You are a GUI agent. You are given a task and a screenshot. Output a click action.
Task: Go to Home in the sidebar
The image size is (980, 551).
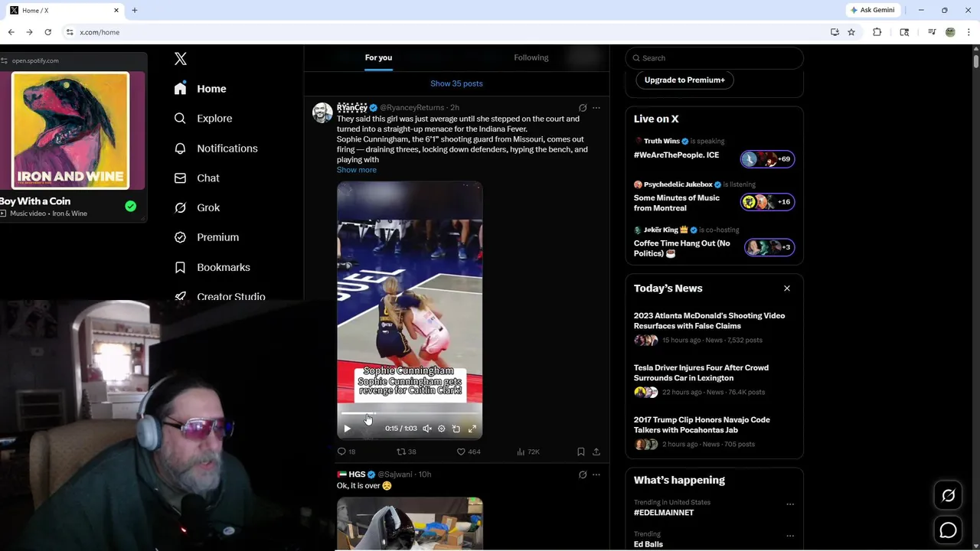200,89
